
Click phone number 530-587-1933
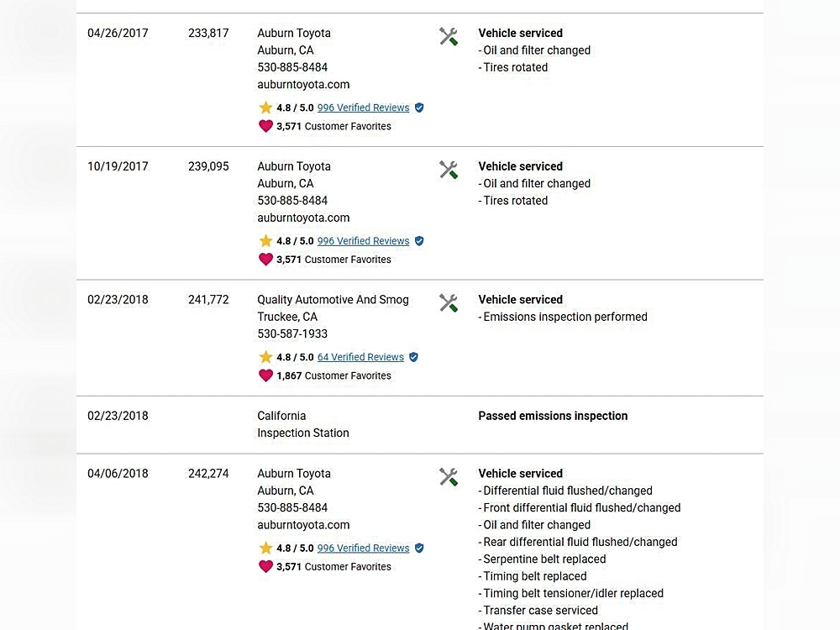click(292, 333)
